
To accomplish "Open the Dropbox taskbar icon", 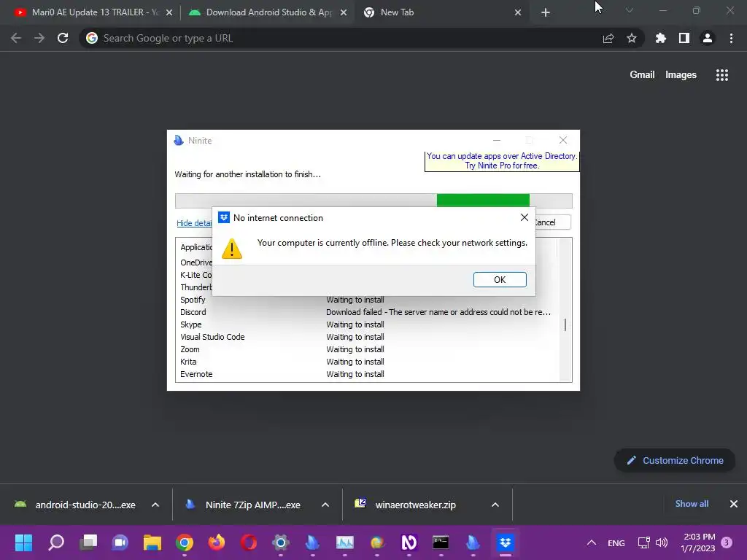I will (505, 542).
